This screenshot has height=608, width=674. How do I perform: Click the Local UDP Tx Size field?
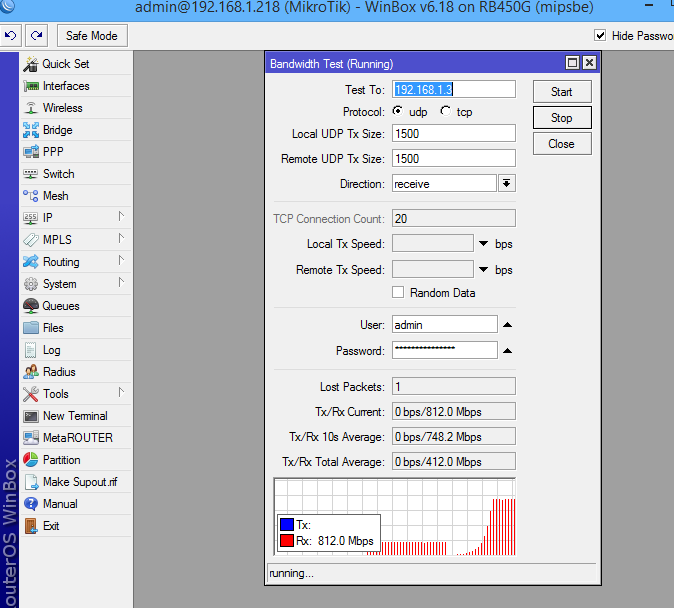[453, 133]
